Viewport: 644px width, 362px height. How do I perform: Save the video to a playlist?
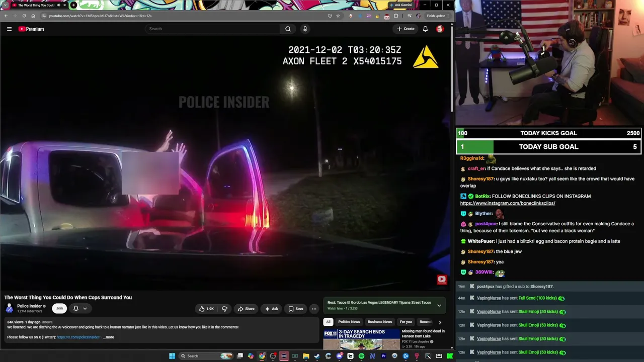296,309
